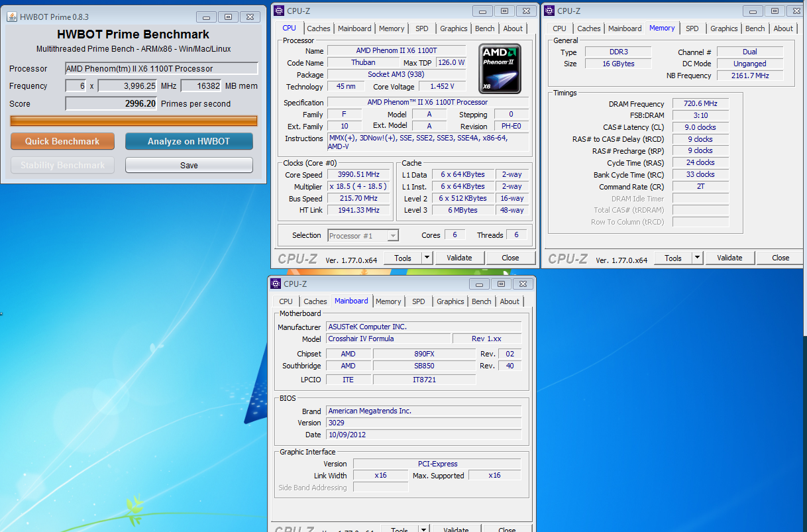The height and width of the screenshot is (532, 807).
Task: Open Bench tab in Memory window
Action: [x=755, y=28]
